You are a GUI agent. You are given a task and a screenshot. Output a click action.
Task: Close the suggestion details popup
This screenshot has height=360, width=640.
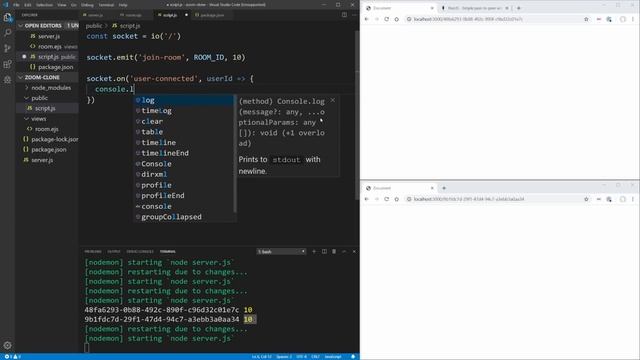point(333,100)
